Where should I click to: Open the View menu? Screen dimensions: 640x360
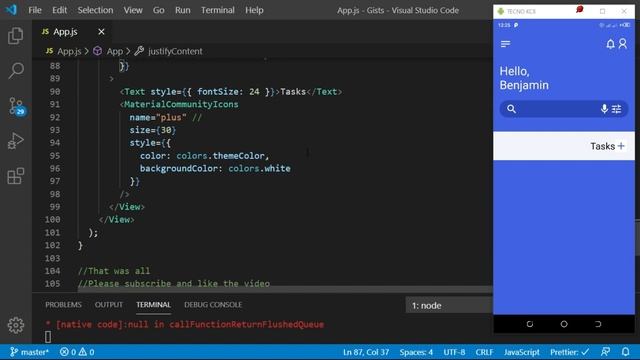[x=133, y=10]
